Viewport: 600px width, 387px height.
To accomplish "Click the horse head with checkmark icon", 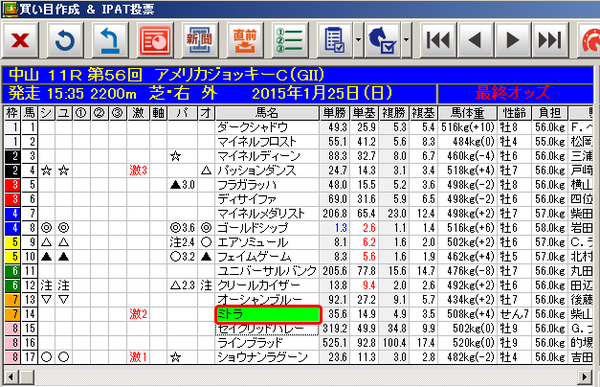I will (x=383, y=40).
